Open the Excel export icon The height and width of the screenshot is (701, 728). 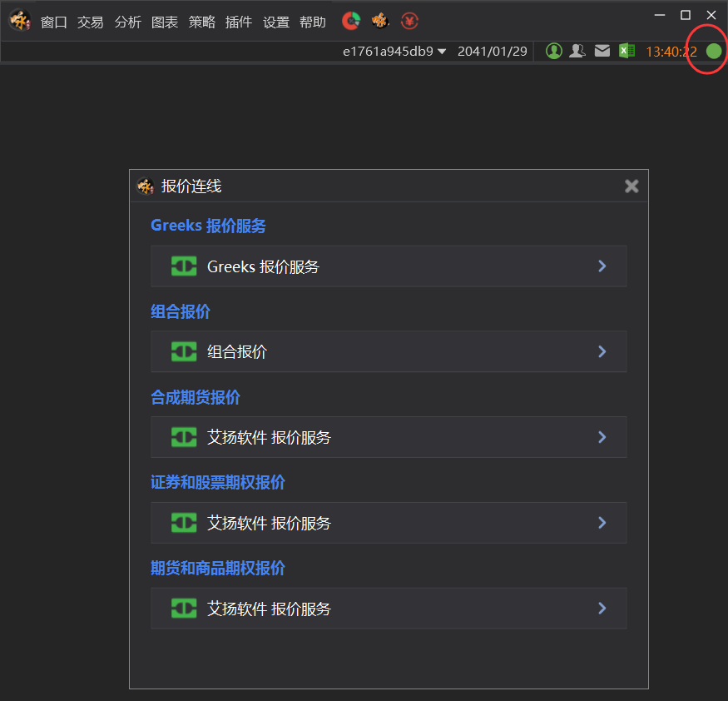click(x=626, y=51)
